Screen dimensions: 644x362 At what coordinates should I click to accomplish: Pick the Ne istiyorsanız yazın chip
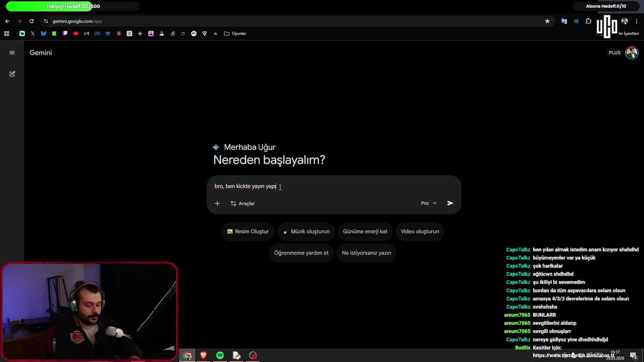[366, 253]
